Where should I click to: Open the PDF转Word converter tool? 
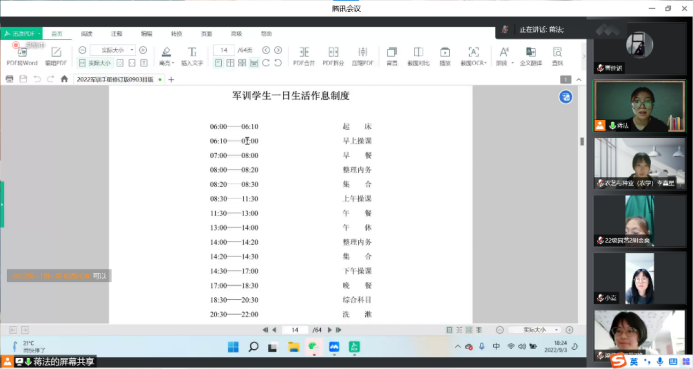pos(22,56)
